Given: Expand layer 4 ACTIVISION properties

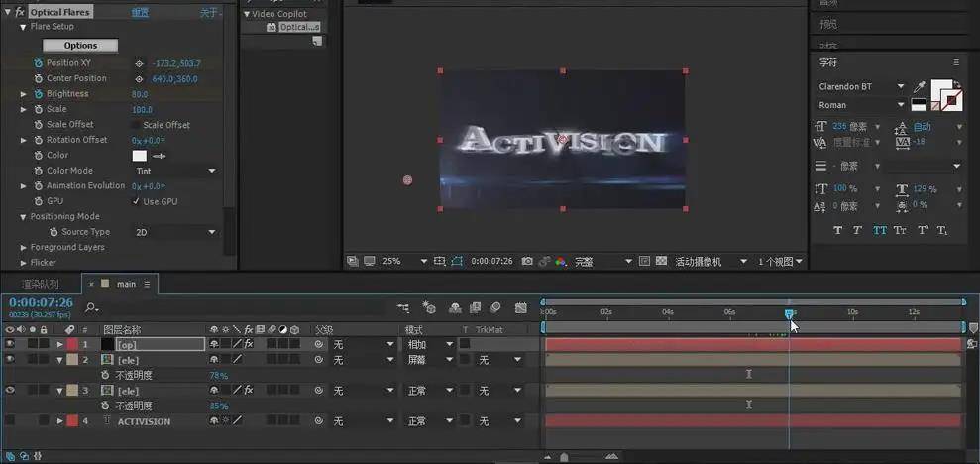Looking at the screenshot, I should click(60, 421).
